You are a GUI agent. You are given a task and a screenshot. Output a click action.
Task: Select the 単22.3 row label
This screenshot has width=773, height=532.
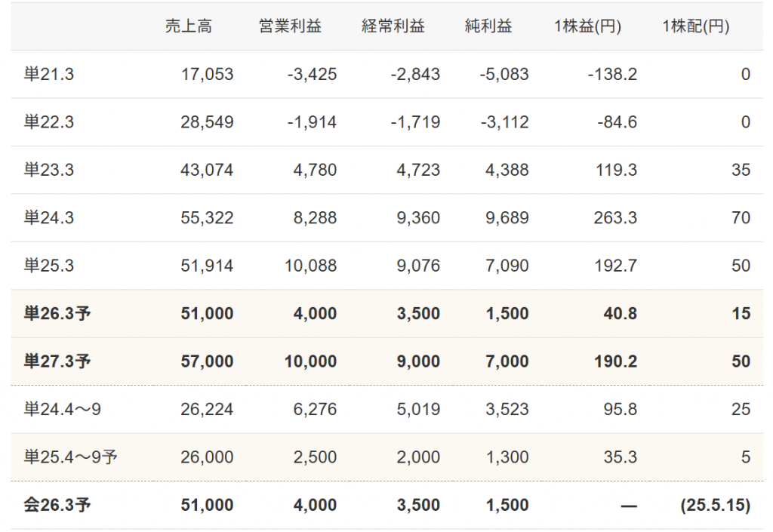click(49, 122)
